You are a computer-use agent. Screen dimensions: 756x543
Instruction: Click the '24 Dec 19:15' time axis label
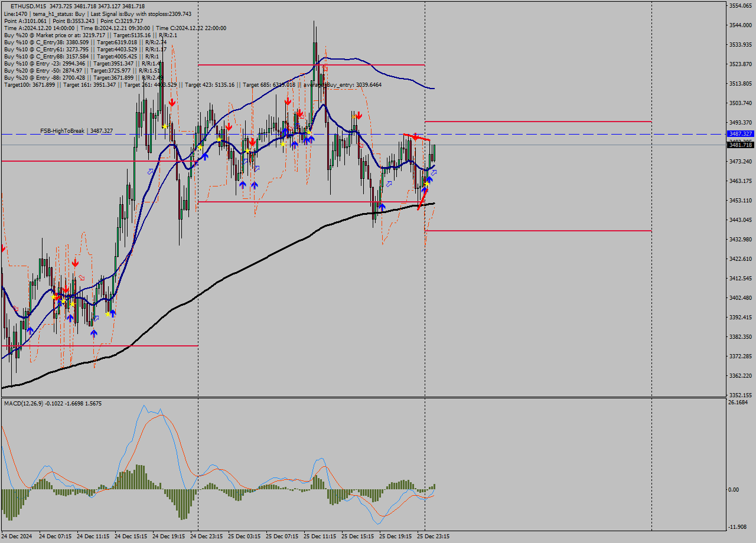(x=169, y=537)
